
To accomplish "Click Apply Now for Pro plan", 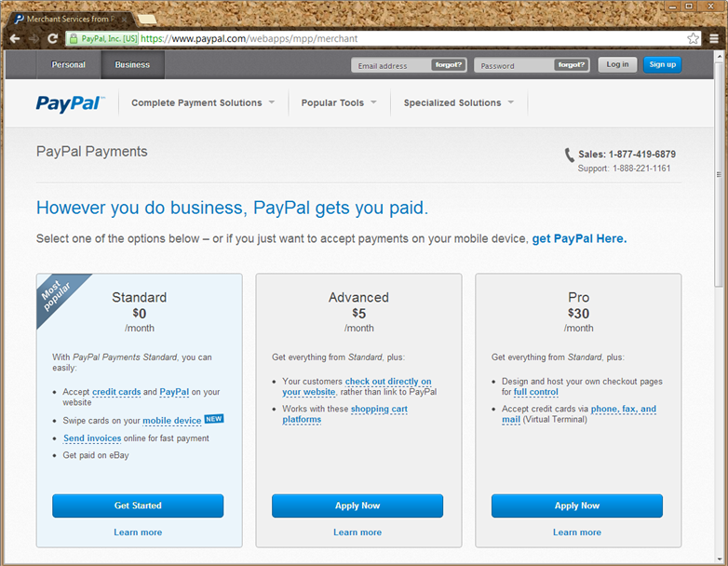I will [x=577, y=505].
